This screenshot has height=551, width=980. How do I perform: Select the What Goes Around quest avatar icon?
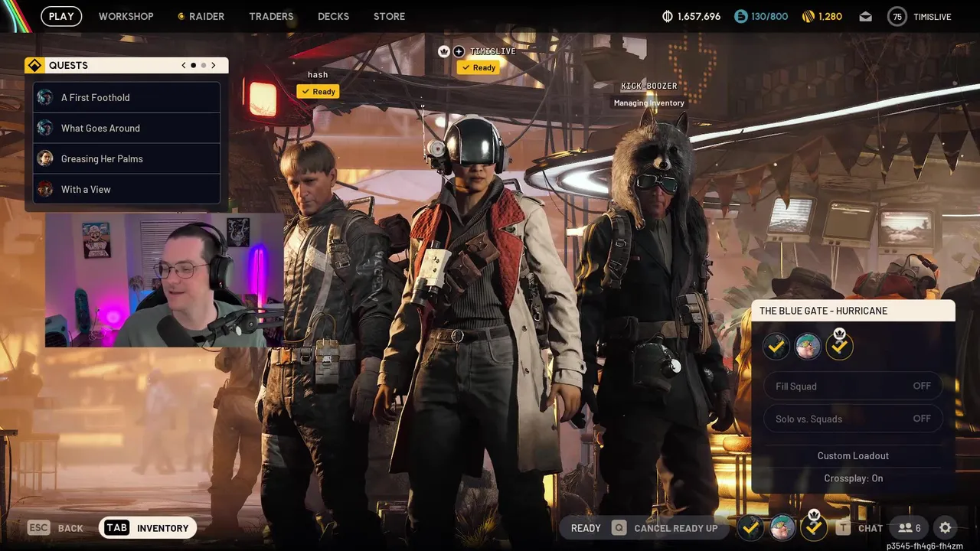(x=45, y=128)
